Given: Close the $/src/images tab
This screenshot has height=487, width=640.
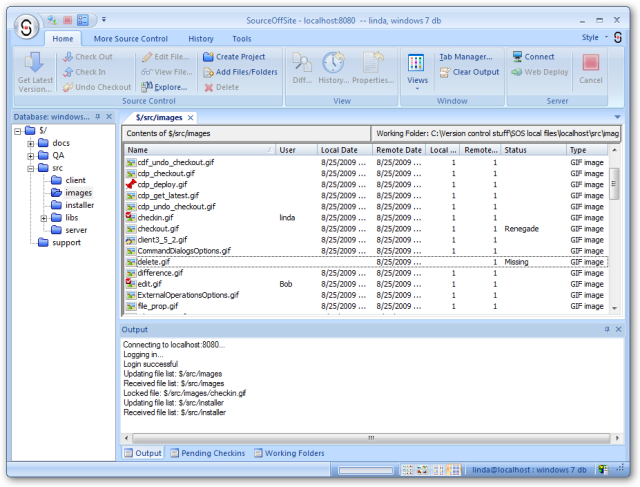Looking at the screenshot, I should pos(190,118).
